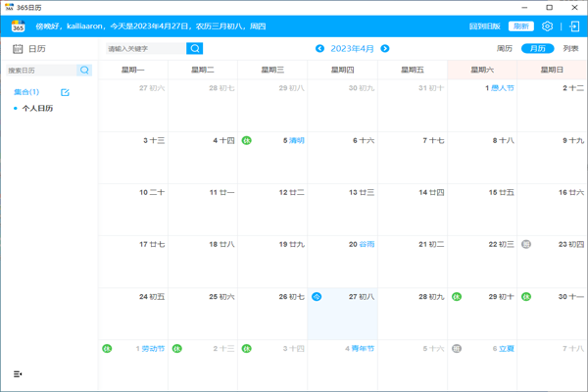Click the 刷新 refresh button
This screenshot has height=392, width=588.
[521, 26]
